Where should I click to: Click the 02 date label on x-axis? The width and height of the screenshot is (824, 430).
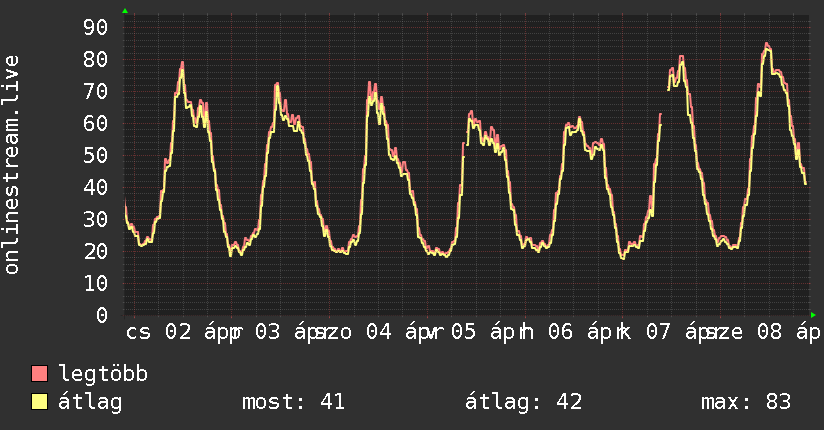click(x=178, y=332)
